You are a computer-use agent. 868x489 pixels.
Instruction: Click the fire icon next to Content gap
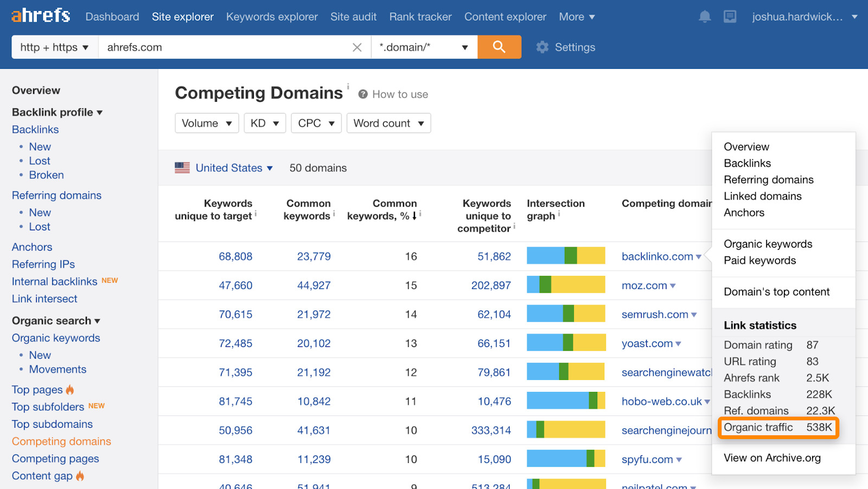(79, 475)
